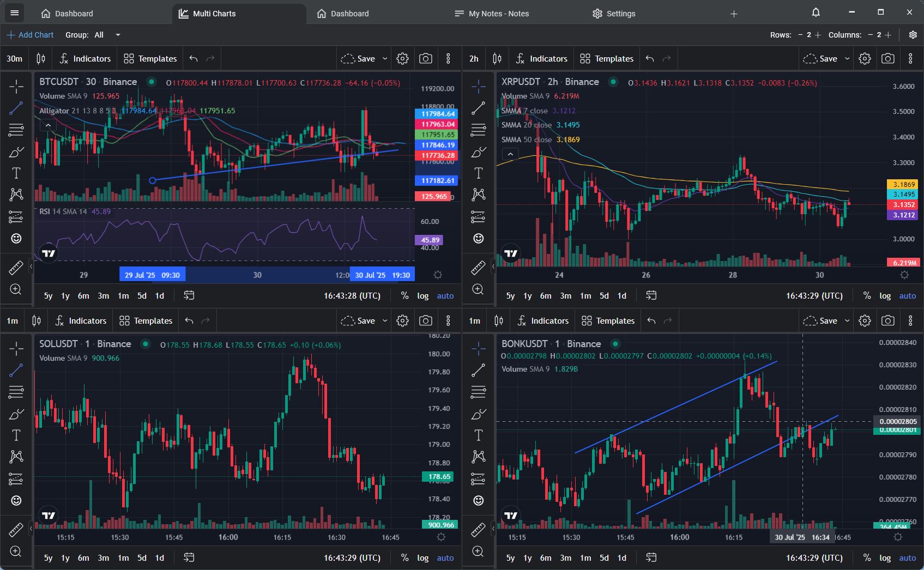Take snapshot of BONKUSDT chart
The image size is (924, 570).
point(888,320)
